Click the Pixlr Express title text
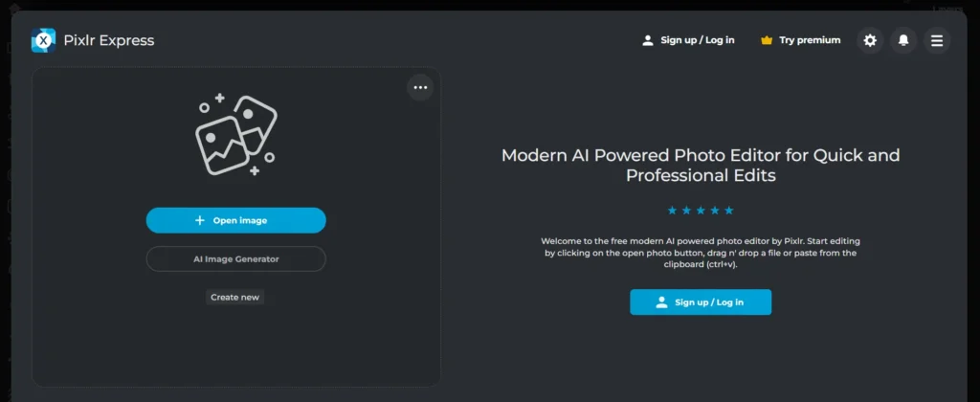Screen dimensions: 980x402 (109, 40)
